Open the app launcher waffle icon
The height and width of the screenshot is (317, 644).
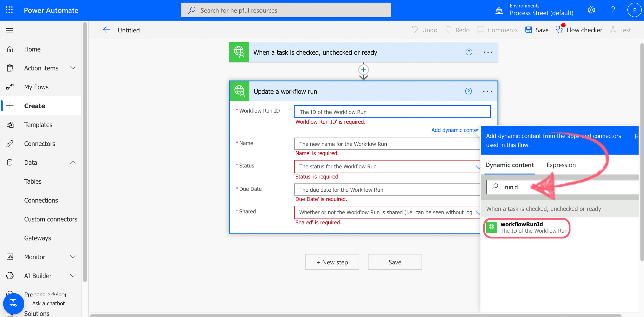(9, 10)
